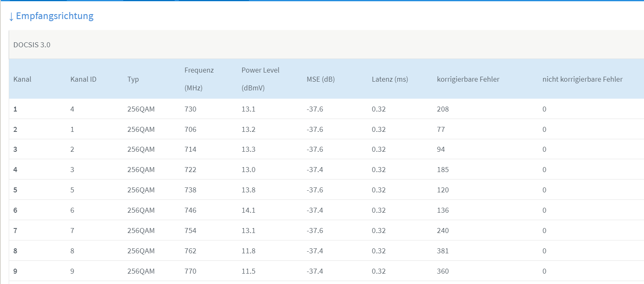Click the Typ column header

click(x=133, y=79)
